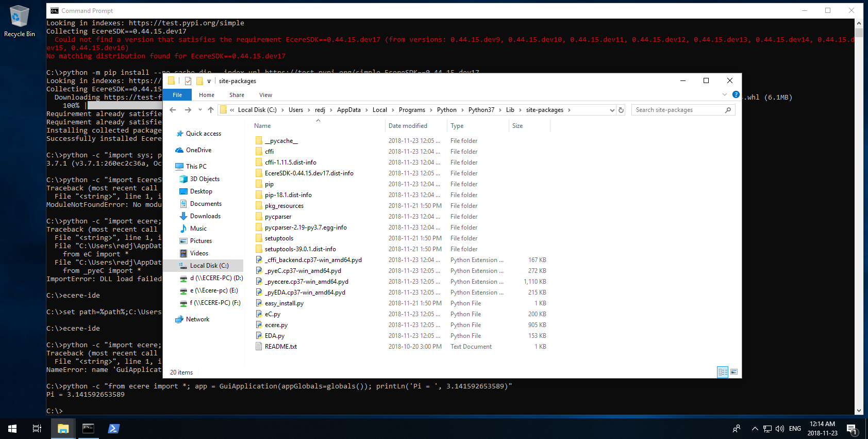Open Customize Quick Access Toolbar dropdown
Viewport: 868px width, 439px height.
click(209, 81)
